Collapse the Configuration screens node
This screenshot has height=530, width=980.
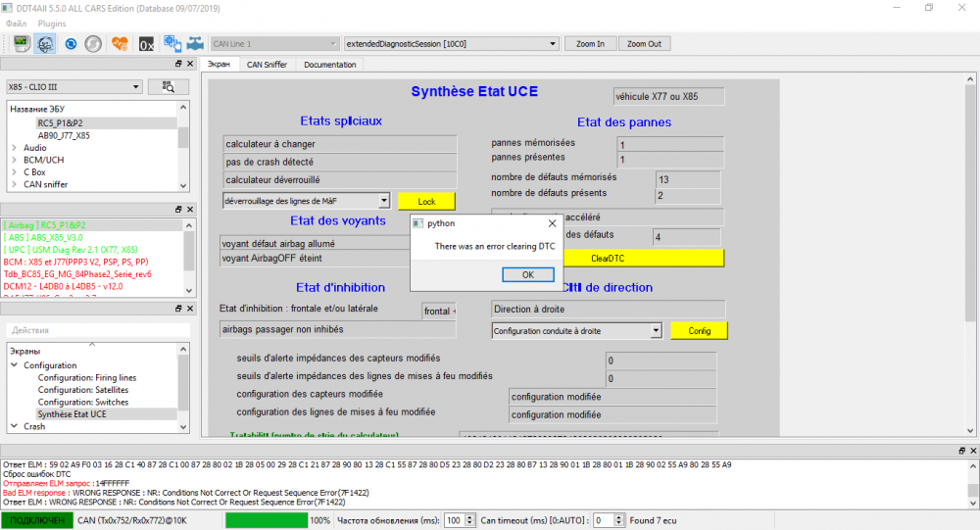(x=15, y=365)
